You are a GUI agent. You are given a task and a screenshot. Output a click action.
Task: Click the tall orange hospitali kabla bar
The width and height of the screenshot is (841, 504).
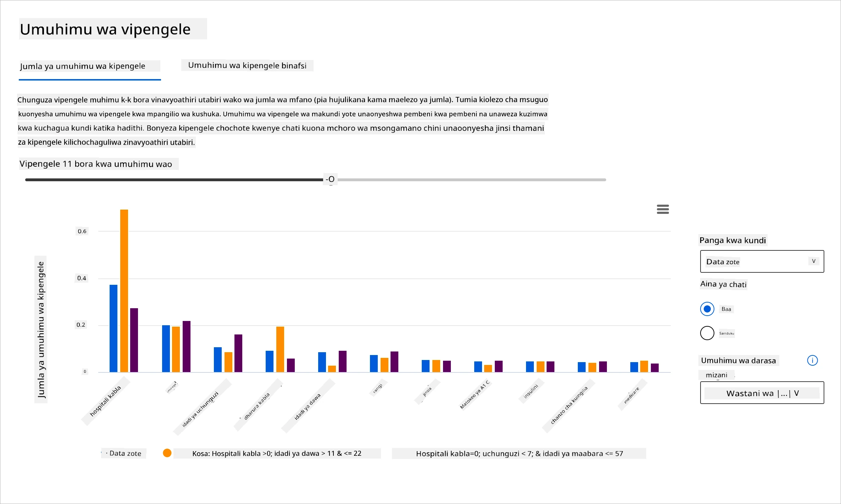click(x=124, y=290)
